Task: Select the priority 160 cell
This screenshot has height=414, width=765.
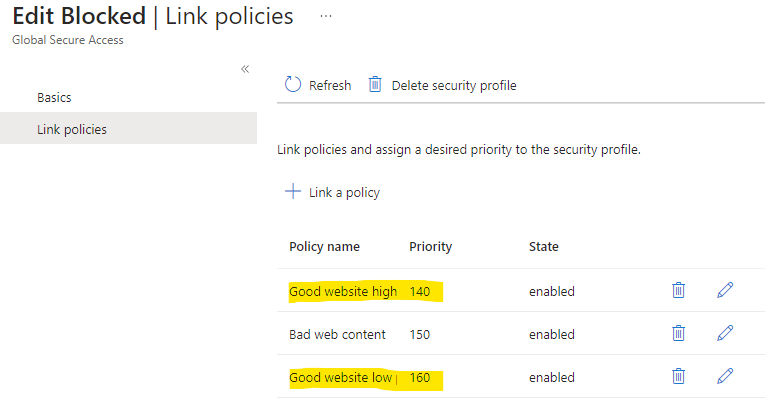Action: (x=420, y=377)
